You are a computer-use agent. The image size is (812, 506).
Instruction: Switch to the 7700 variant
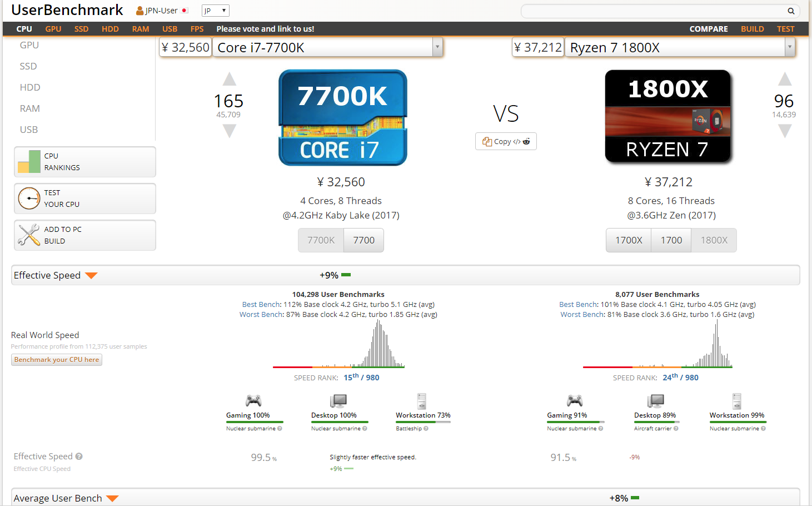[x=364, y=240]
